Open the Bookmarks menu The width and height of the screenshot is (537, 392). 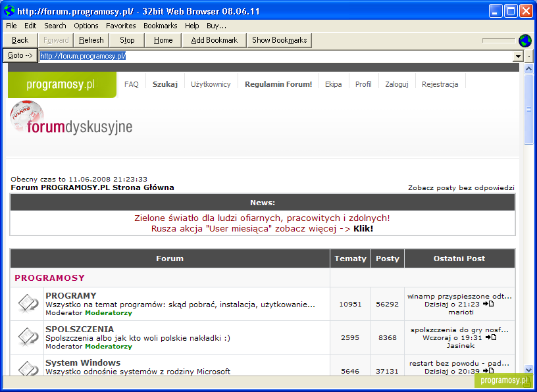click(161, 26)
